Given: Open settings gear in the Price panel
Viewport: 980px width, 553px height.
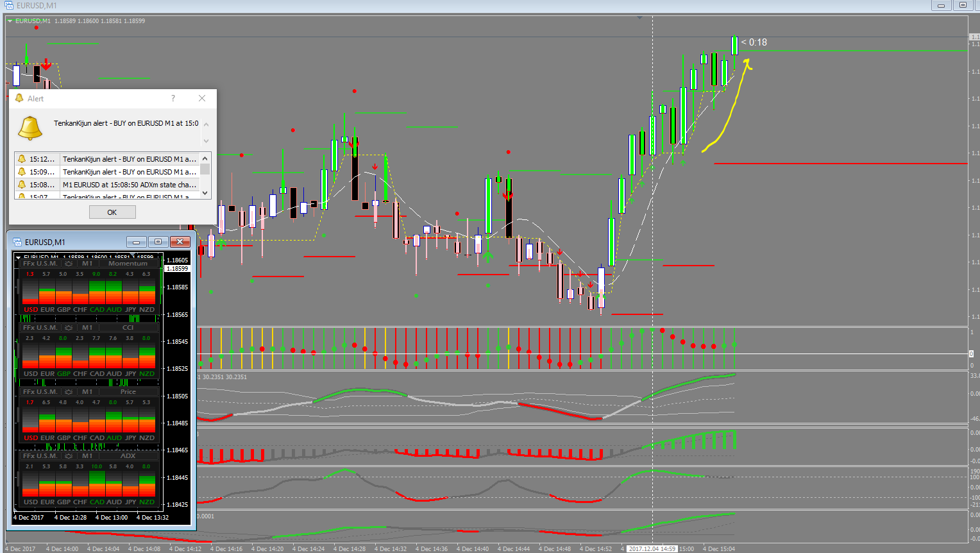Looking at the screenshot, I should click(x=69, y=392).
